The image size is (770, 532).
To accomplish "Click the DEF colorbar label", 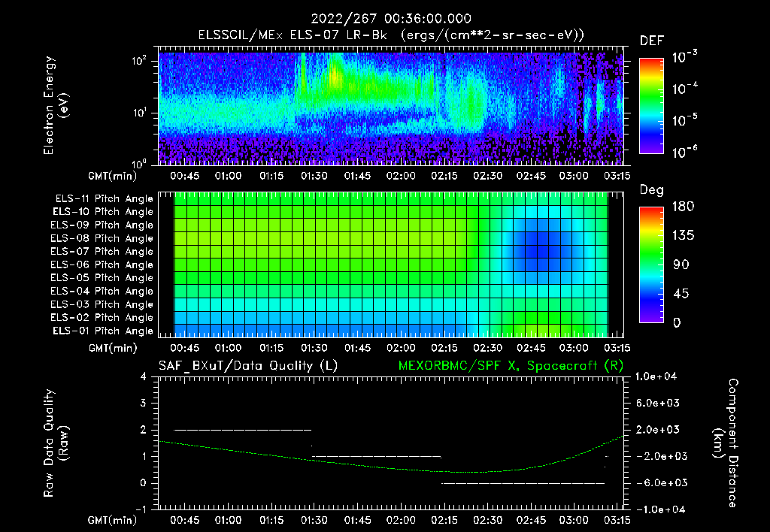I will pos(652,41).
